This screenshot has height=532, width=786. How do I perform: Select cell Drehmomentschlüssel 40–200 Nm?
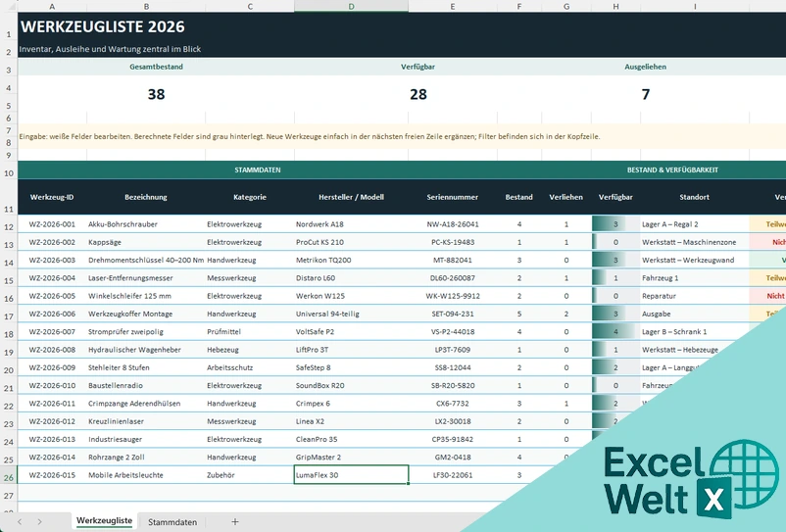click(x=146, y=260)
